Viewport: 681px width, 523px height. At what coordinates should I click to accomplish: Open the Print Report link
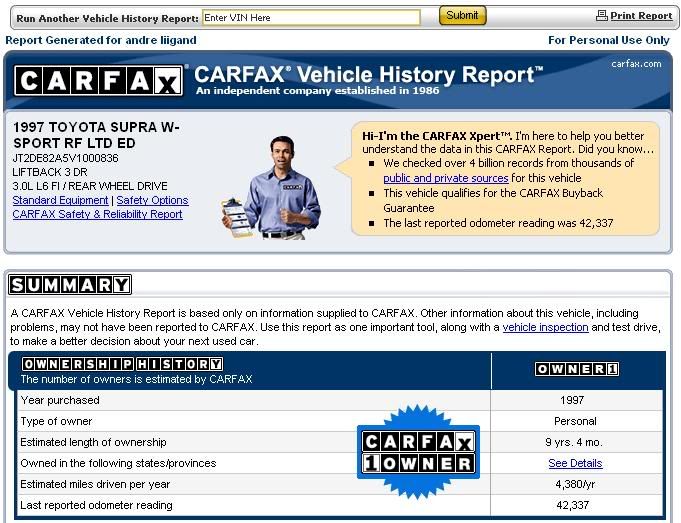(x=641, y=16)
